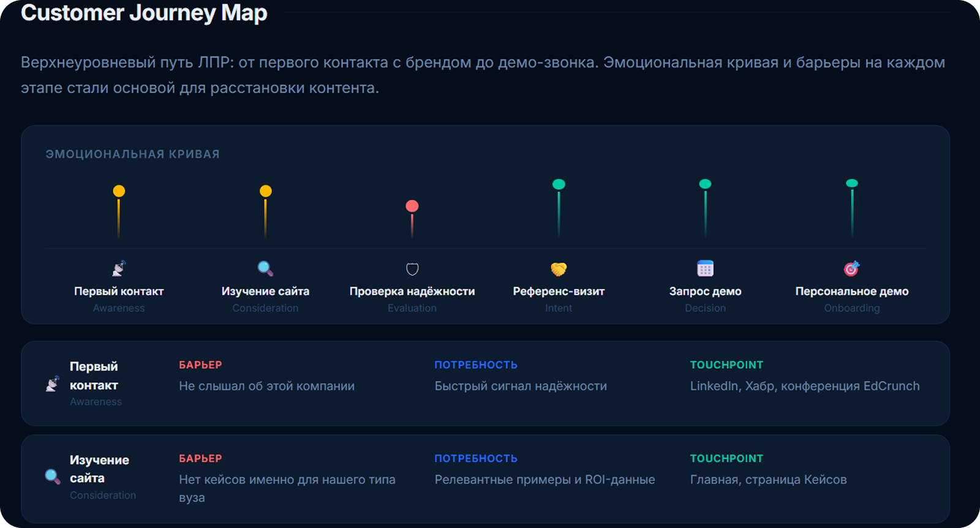The width and height of the screenshot is (980, 528).
Task: Select the yellow emotion marker over Изучение сайта
Action: 265,191
